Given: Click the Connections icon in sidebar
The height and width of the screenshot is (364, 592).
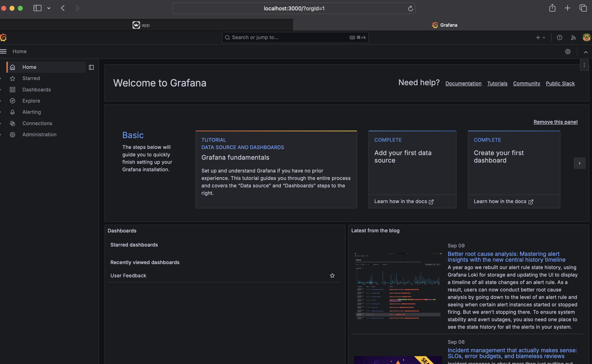Looking at the screenshot, I should point(13,123).
